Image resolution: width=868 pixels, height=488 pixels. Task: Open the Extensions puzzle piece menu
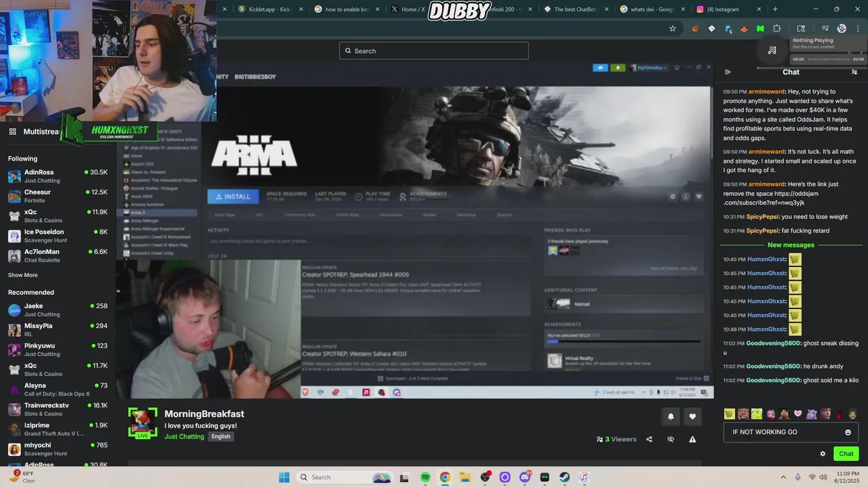click(x=777, y=28)
